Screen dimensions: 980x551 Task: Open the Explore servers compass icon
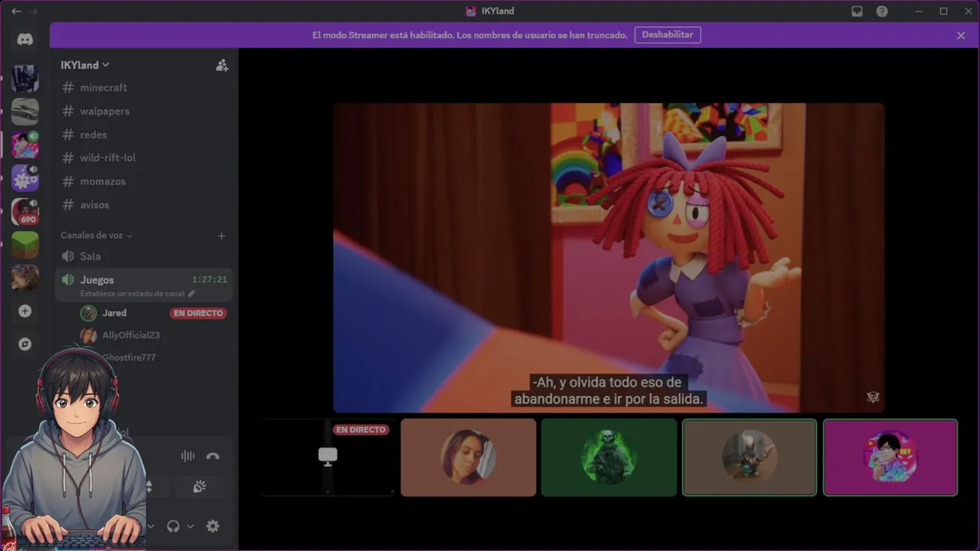pyautogui.click(x=25, y=344)
